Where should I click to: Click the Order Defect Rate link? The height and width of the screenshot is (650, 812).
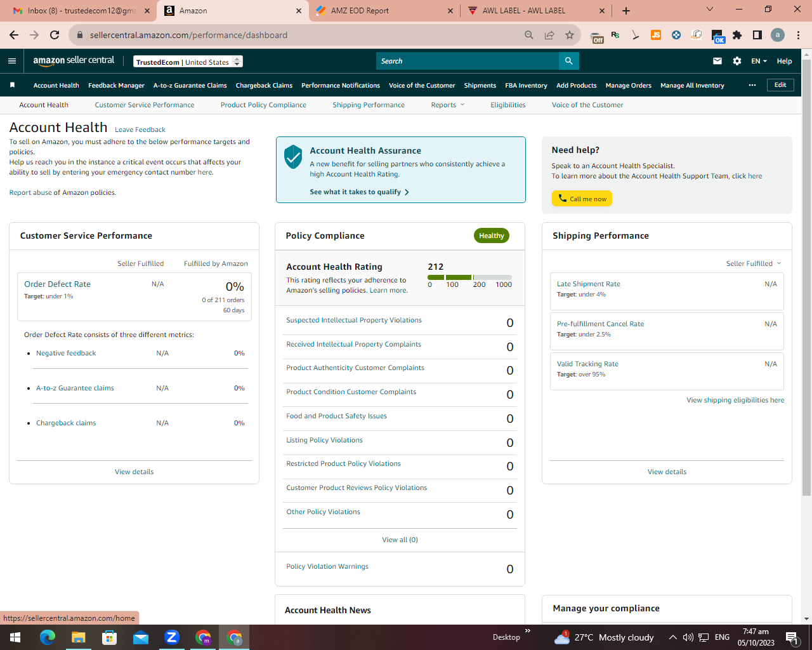coord(57,284)
